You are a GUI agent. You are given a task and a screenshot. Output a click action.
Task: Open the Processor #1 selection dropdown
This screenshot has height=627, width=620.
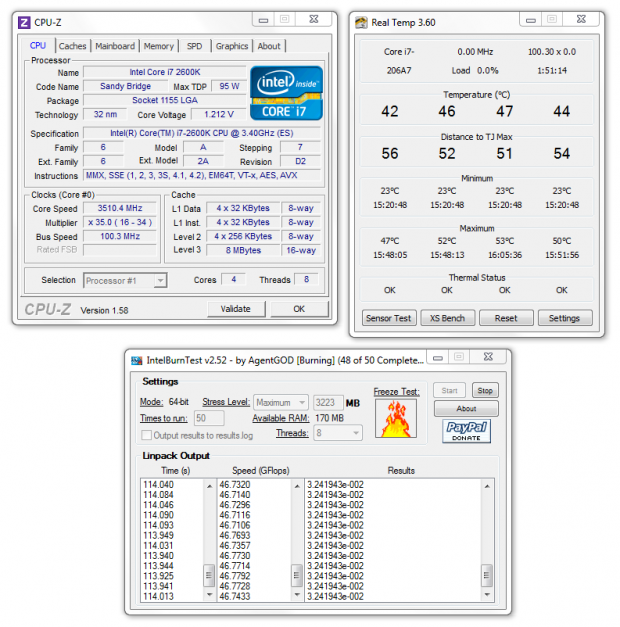pos(125,281)
